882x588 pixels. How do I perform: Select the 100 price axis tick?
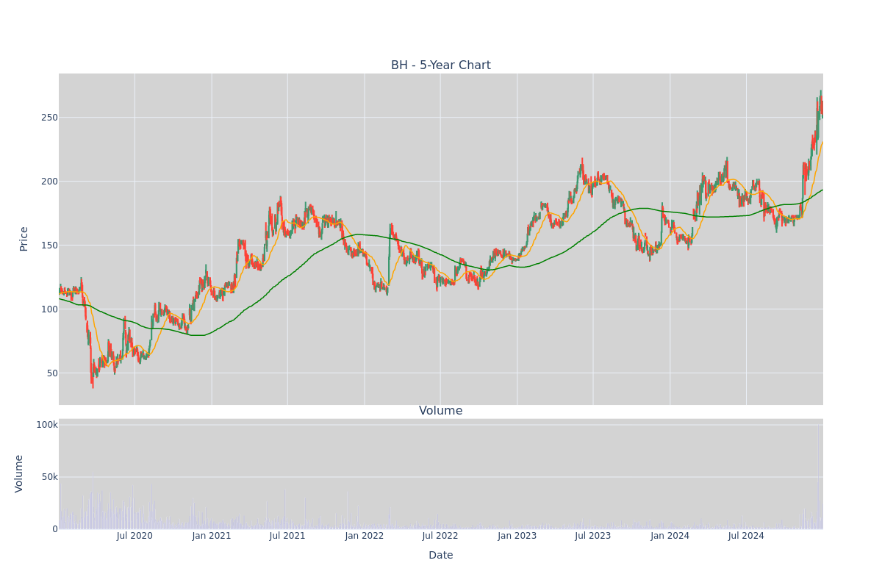click(49, 309)
